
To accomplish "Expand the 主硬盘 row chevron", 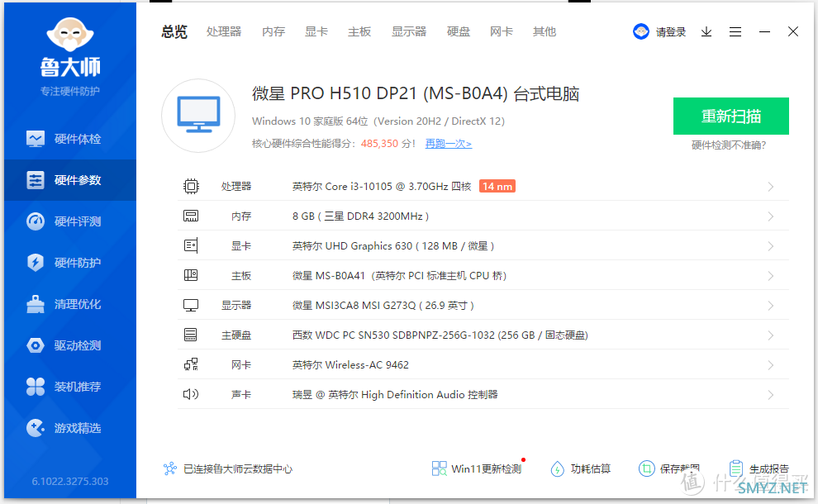I will pyautogui.click(x=771, y=335).
